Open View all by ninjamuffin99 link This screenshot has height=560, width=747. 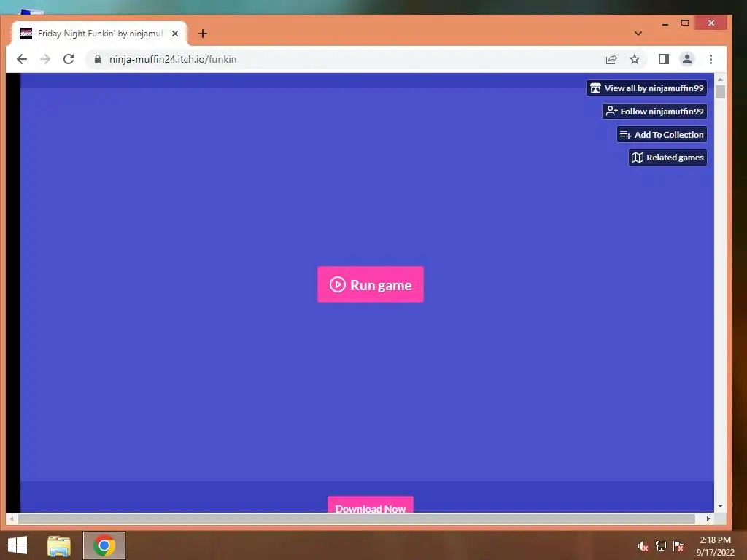(x=646, y=88)
